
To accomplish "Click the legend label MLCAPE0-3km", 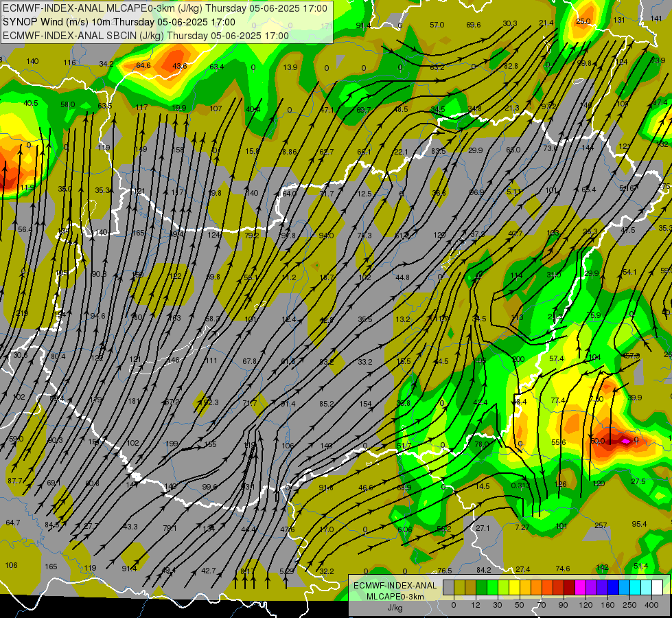I will pos(395,597).
